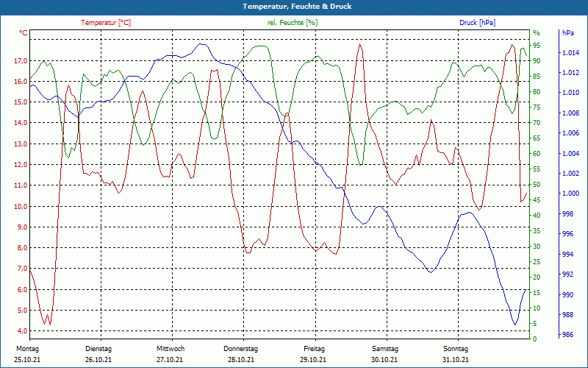Click the '4,0' temperature axis value
Screen dimensions: 588x368
(23, 330)
